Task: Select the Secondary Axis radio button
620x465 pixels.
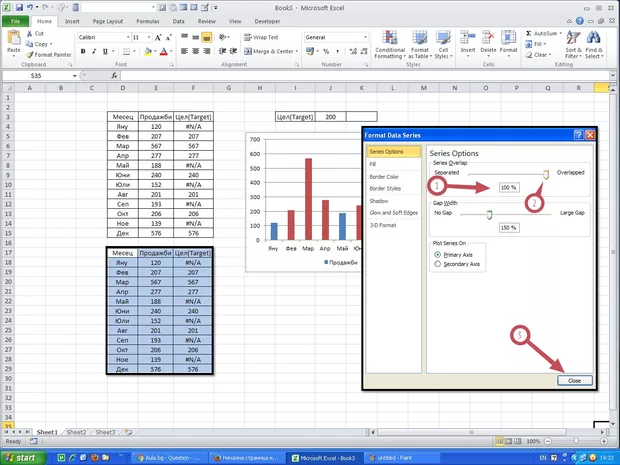Action: coord(438,264)
